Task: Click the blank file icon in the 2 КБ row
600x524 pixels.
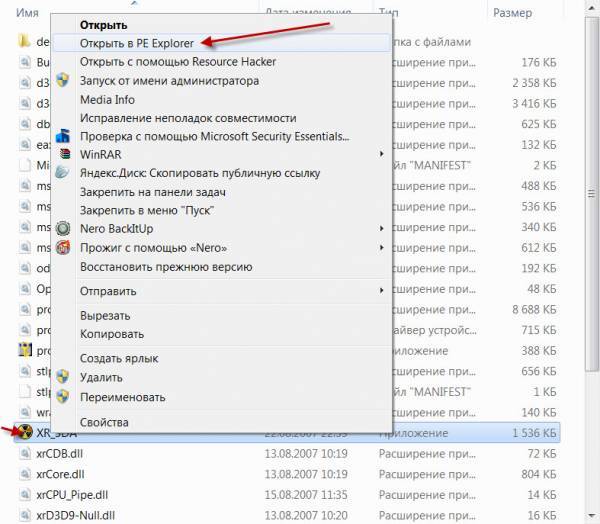Action: coord(25,165)
